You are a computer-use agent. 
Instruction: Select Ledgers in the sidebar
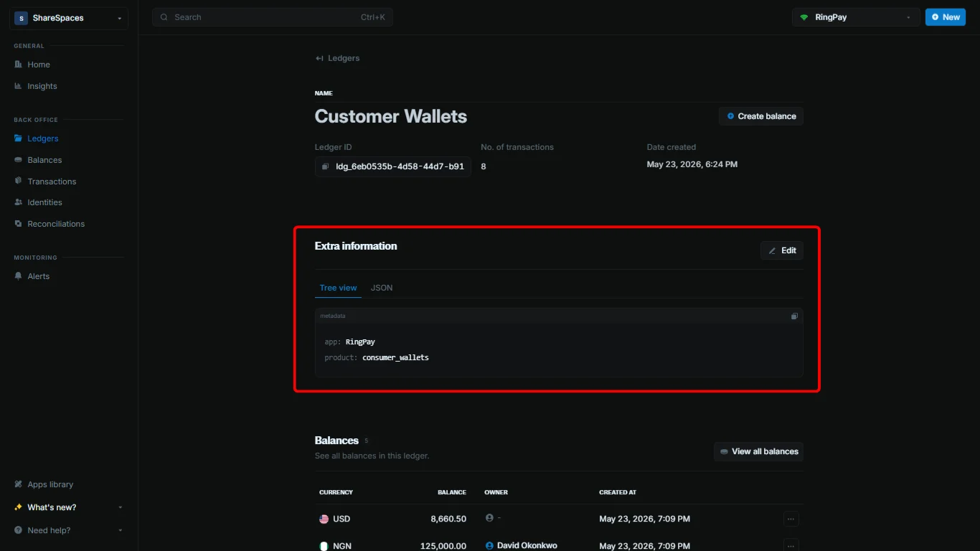click(43, 138)
